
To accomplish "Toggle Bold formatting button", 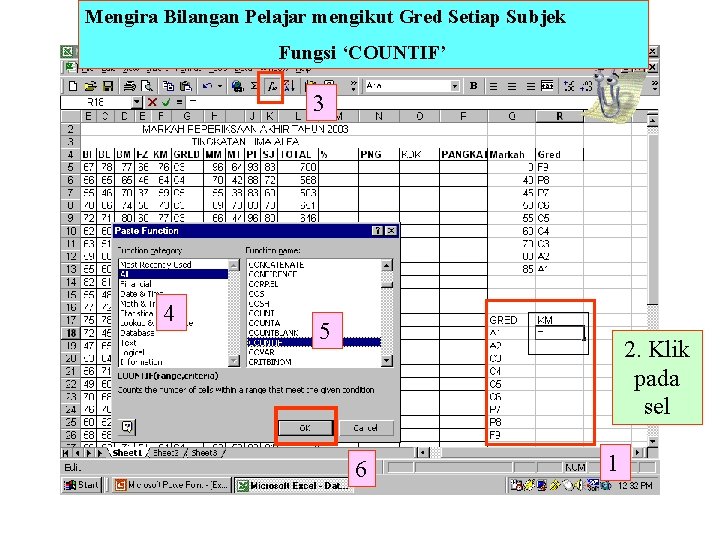I will pos(473,86).
